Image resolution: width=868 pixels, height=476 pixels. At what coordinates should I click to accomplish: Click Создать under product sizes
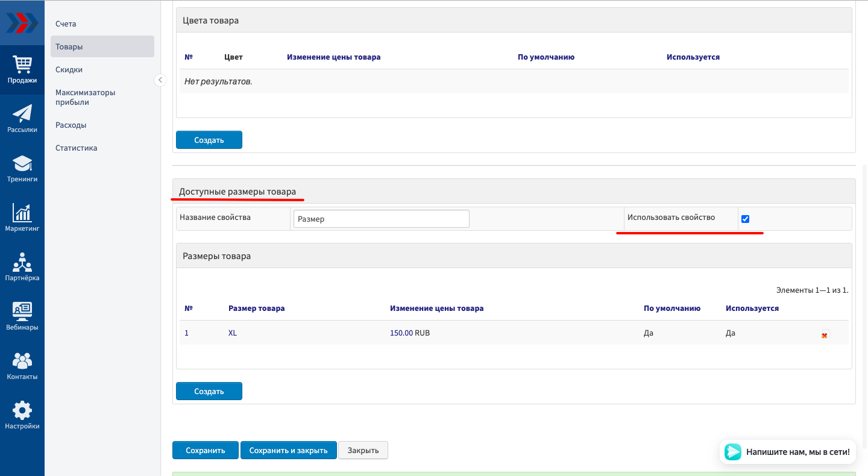click(209, 391)
